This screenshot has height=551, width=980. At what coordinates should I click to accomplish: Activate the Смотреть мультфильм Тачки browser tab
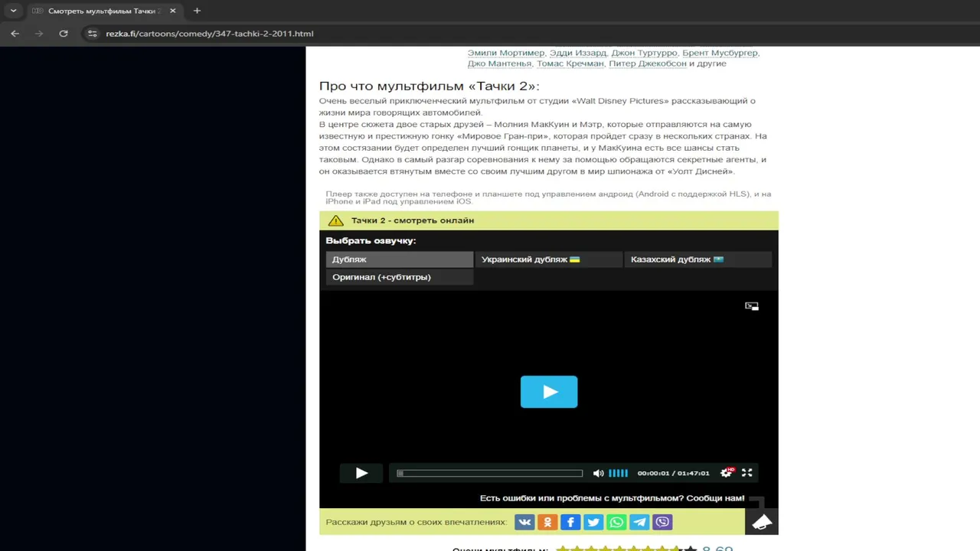click(x=103, y=11)
